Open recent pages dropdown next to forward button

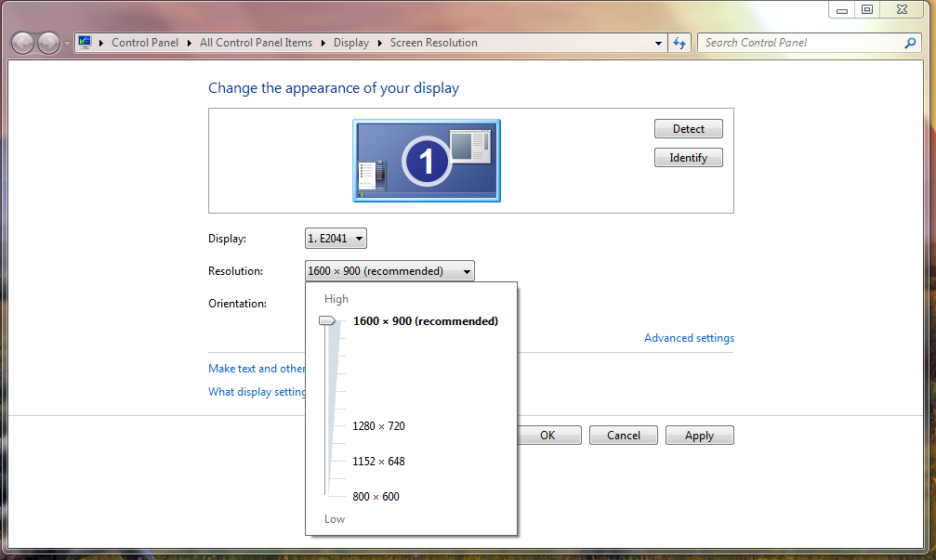(x=67, y=44)
